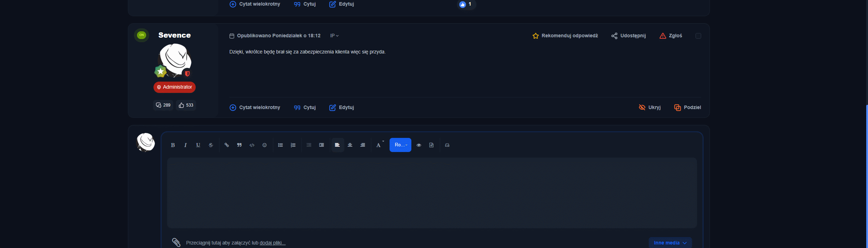868x248 pixels.
Task: Insert a code block via the code icon
Action: coord(252,145)
